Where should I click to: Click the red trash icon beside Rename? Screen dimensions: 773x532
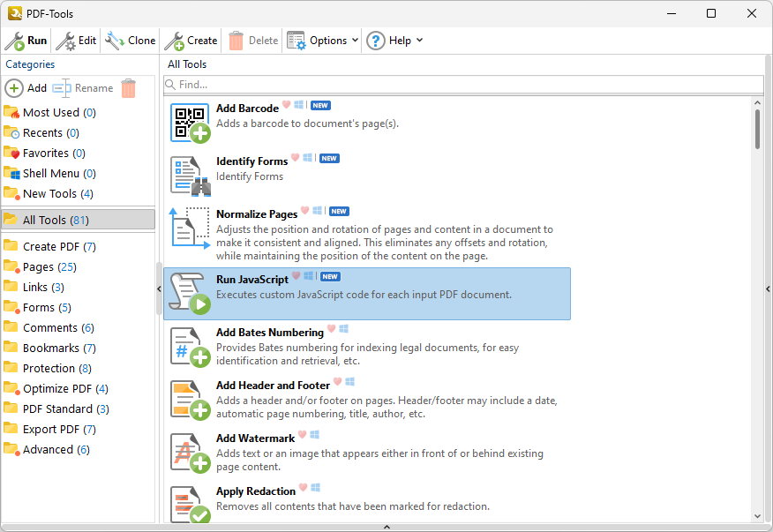(x=128, y=87)
